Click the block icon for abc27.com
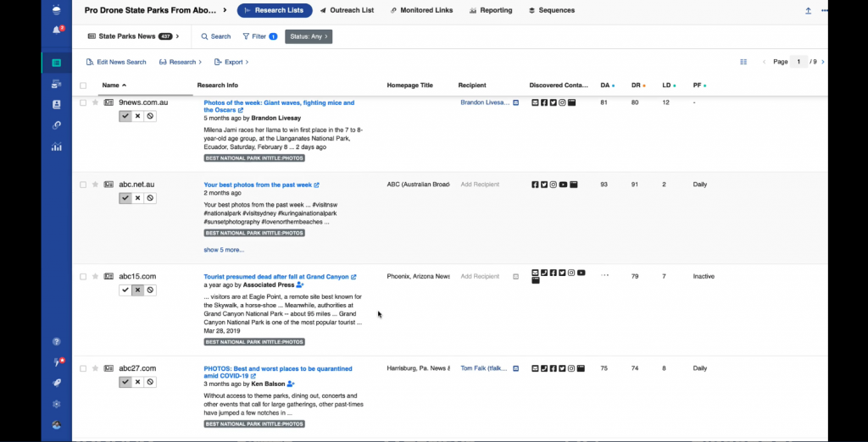Viewport: 868px width, 442px height. pos(150,382)
